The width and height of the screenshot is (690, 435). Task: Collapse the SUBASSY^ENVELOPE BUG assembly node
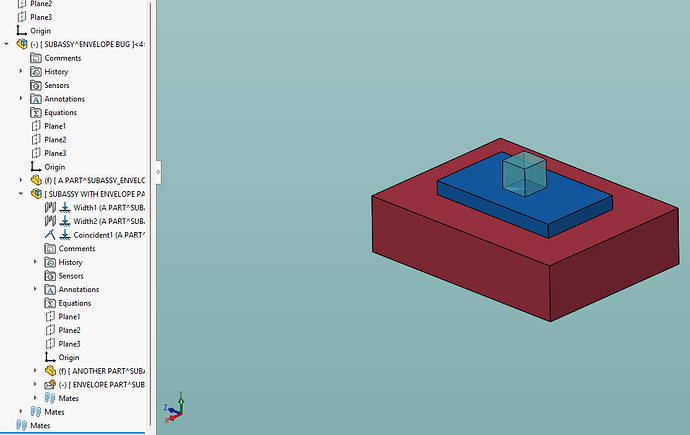[x=8, y=45]
